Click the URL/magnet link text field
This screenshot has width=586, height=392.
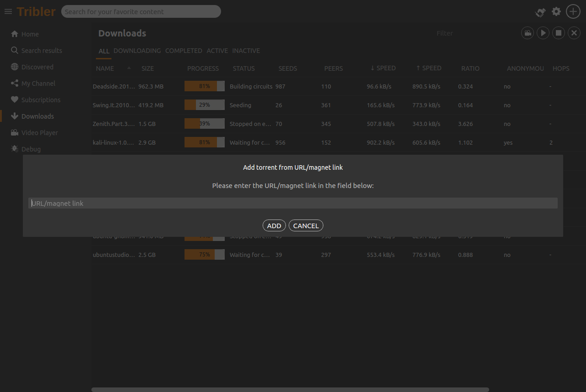(x=293, y=203)
